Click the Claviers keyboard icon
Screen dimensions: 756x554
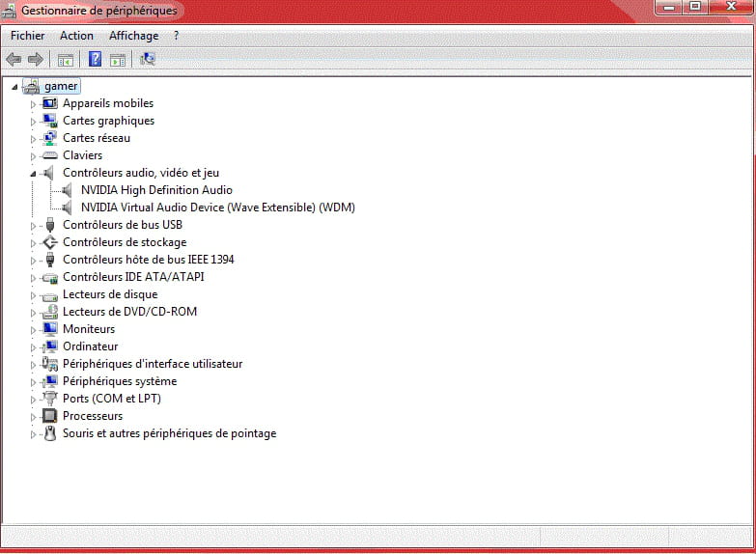pyautogui.click(x=49, y=155)
